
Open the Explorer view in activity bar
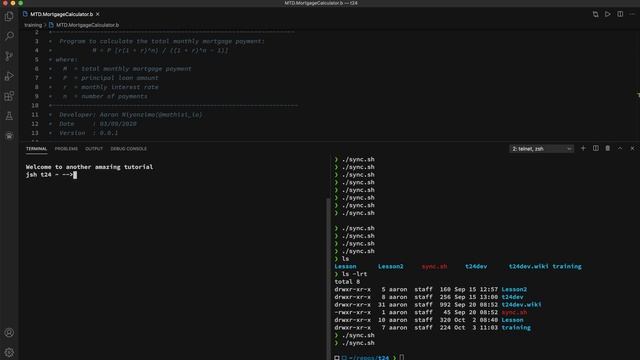click(9, 16)
